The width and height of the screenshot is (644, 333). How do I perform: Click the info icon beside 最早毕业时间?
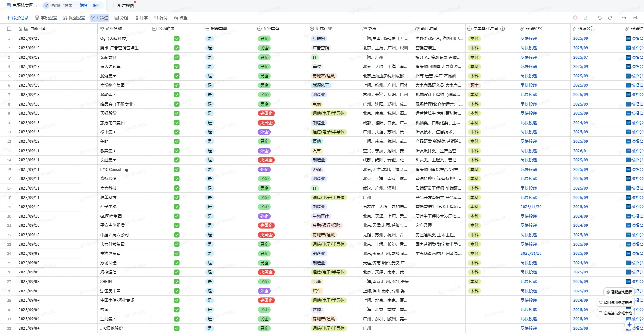tap(502, 28)
